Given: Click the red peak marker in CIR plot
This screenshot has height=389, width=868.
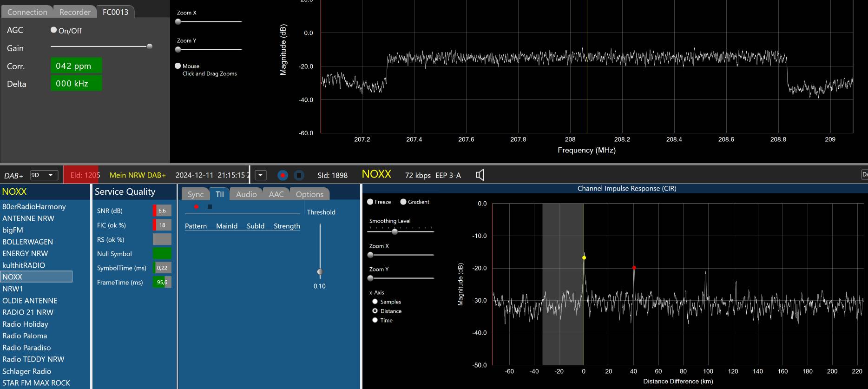Looking at the screenshot, I should click(x=634, y=268).
